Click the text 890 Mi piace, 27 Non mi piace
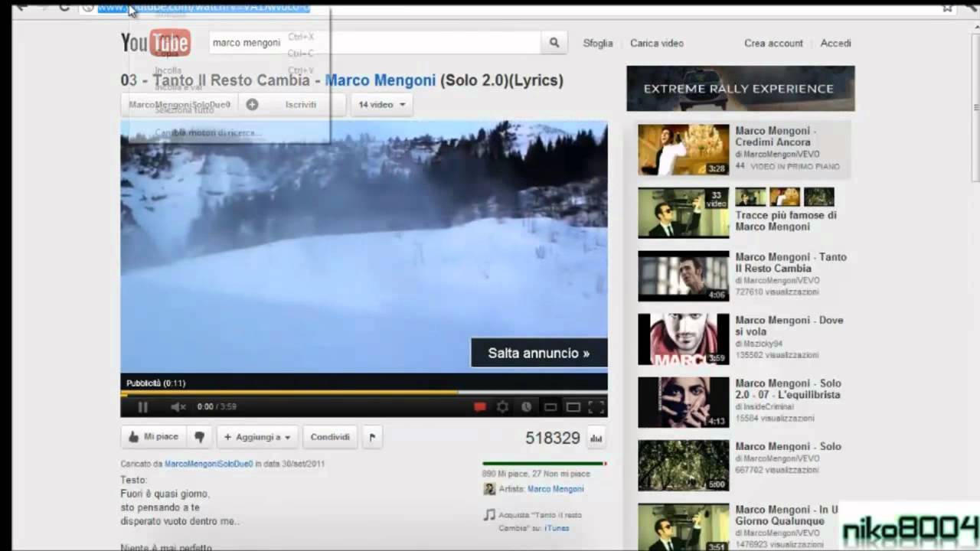 point(536,474)
